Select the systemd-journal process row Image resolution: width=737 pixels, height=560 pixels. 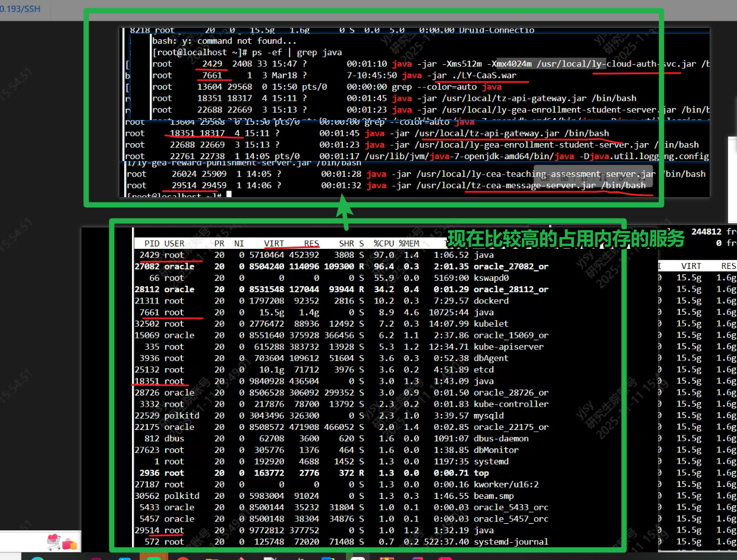341,542
